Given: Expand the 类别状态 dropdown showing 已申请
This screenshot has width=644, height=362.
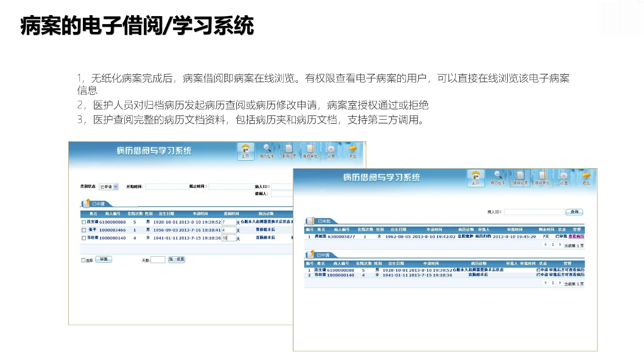Looking at the screenshot, I should pyautogui.click(x=116, y=187).
